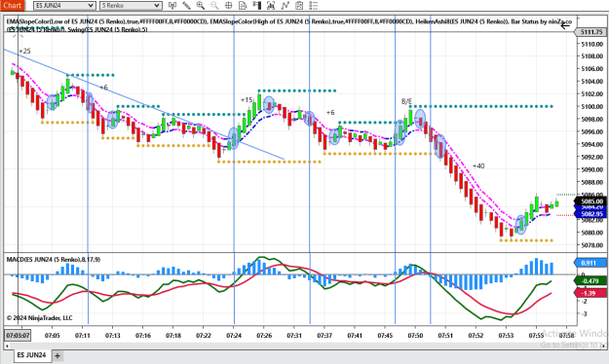Screen dimensions: 609x364
Task: Click the 5078.00 price axis label
Action: 592,245
